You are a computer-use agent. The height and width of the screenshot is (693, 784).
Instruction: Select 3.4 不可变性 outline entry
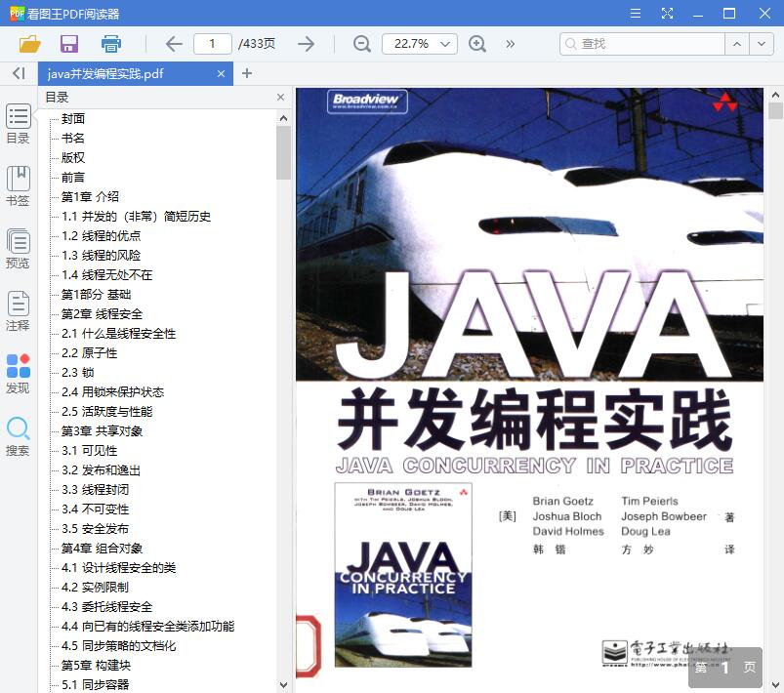[96, 509]
